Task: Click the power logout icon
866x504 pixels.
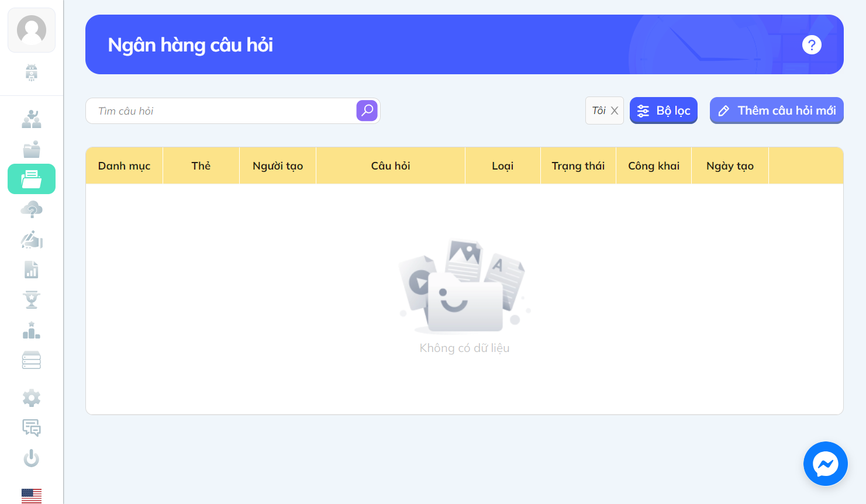Action: [x=32, y=458]
